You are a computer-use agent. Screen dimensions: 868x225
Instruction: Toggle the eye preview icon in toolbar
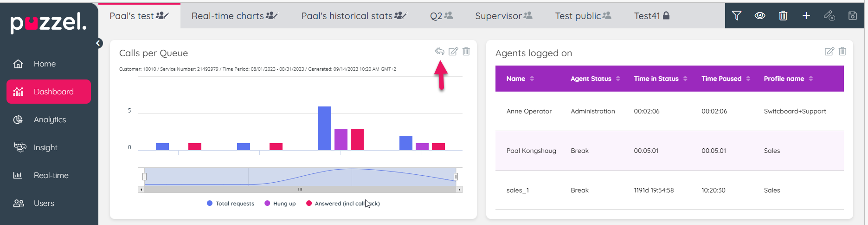(759, 16)
